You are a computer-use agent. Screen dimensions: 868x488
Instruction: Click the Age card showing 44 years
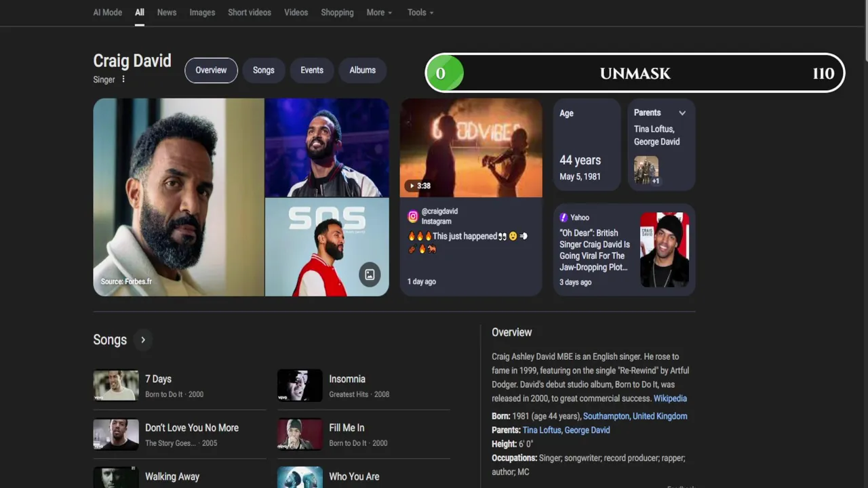(x=587, y=145)
